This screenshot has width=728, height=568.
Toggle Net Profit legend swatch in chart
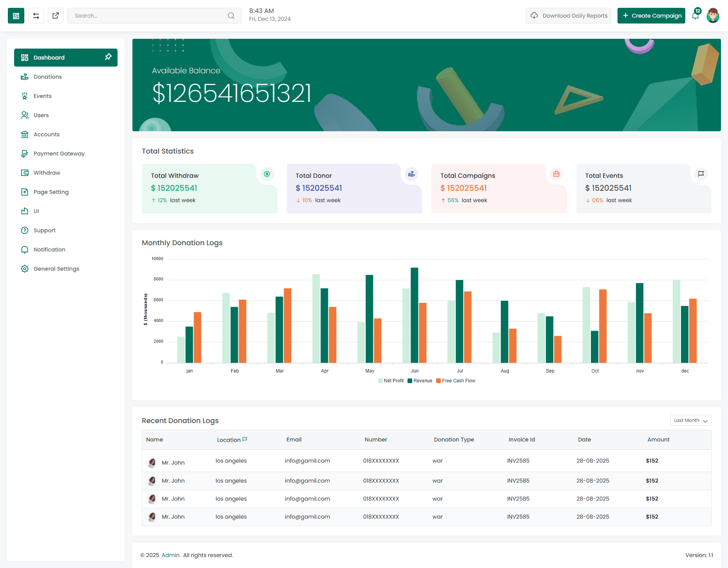(380, 381)
